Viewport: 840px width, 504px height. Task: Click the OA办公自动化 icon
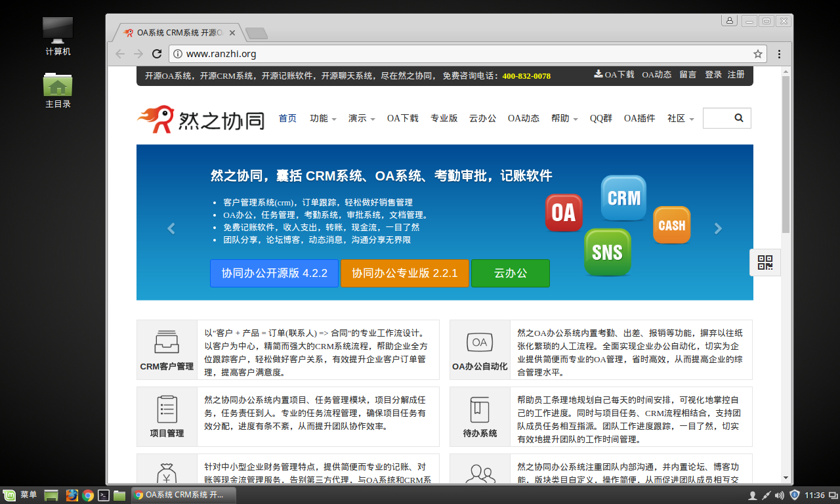point(480,342)
